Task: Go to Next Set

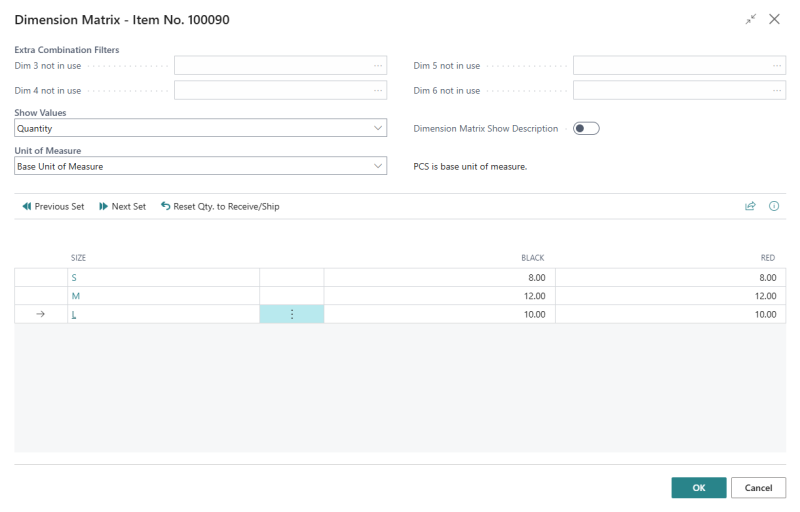Action: (122, 206)
